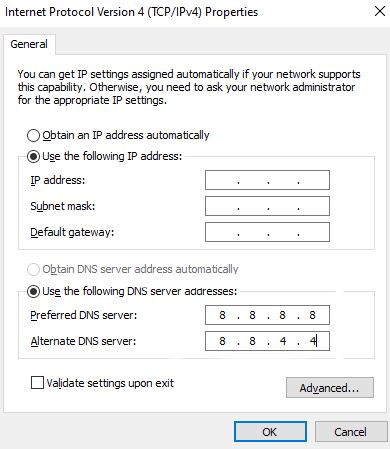Click the Subnet mask input field
390x449 pixels.
coord(267,206)
